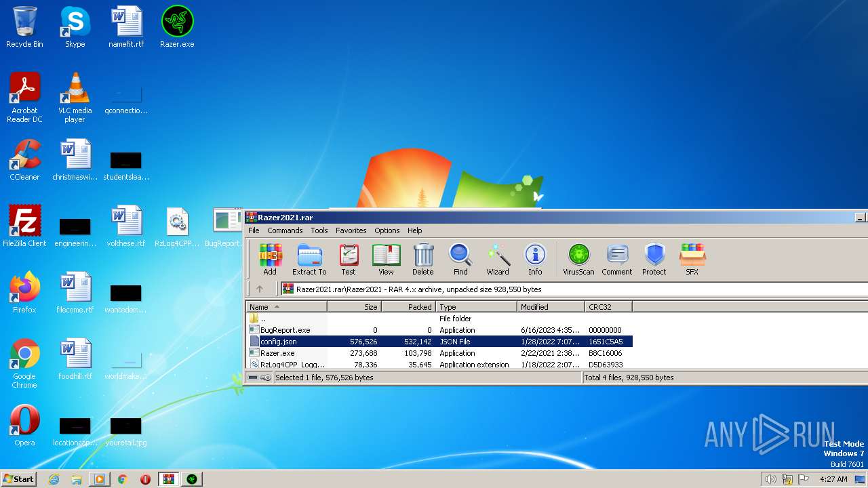
Task: Select the parent folder '..' row
Action: click(x=439, y=319)
